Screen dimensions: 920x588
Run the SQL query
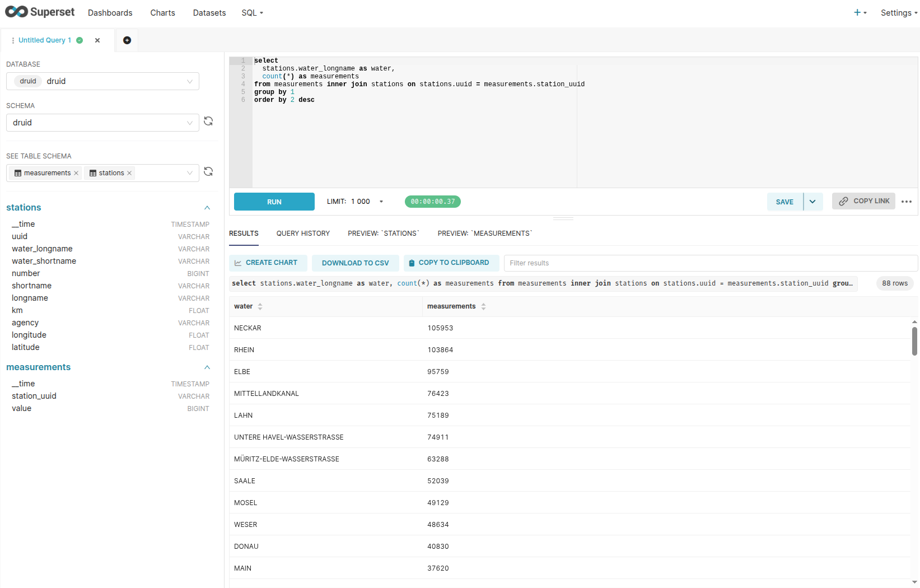click(x=274, y=202)
